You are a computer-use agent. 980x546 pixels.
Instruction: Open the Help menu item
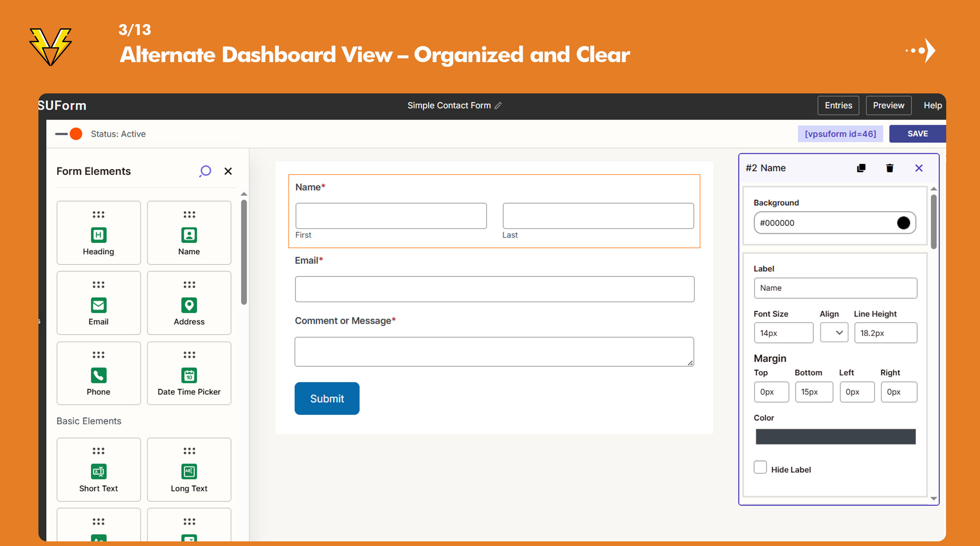(x=932, y=106)
